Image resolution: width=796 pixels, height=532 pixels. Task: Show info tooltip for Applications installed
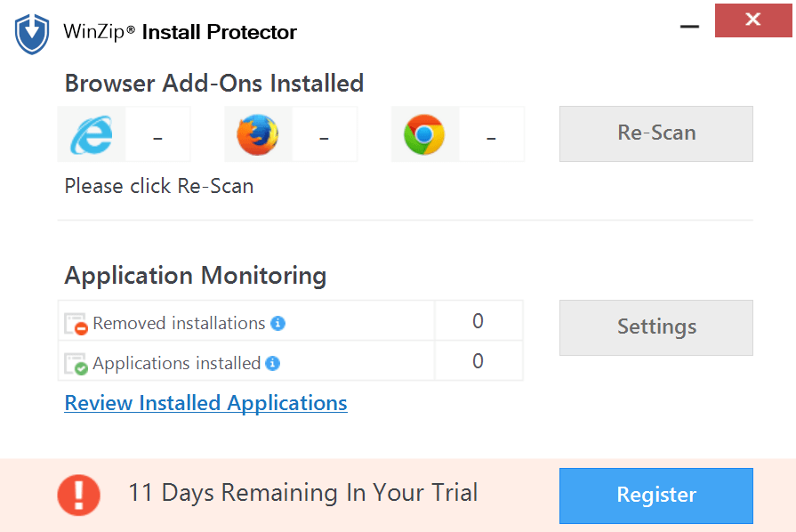tap(273, 363)
